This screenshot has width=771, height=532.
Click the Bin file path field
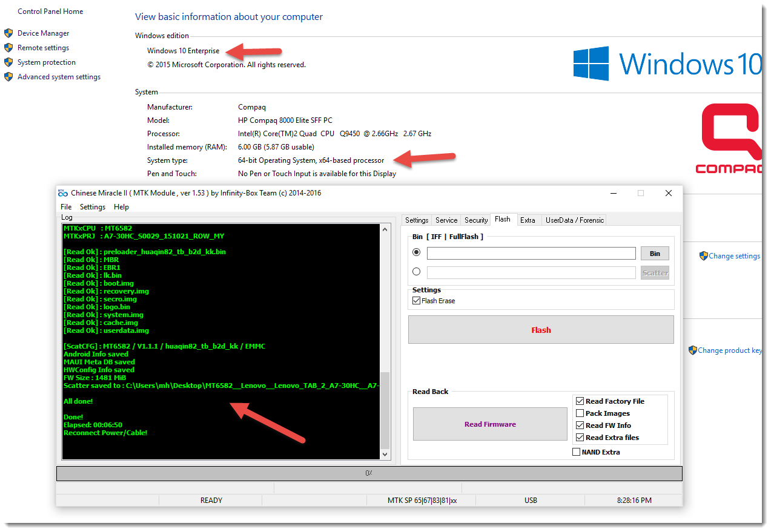point(531,253)
